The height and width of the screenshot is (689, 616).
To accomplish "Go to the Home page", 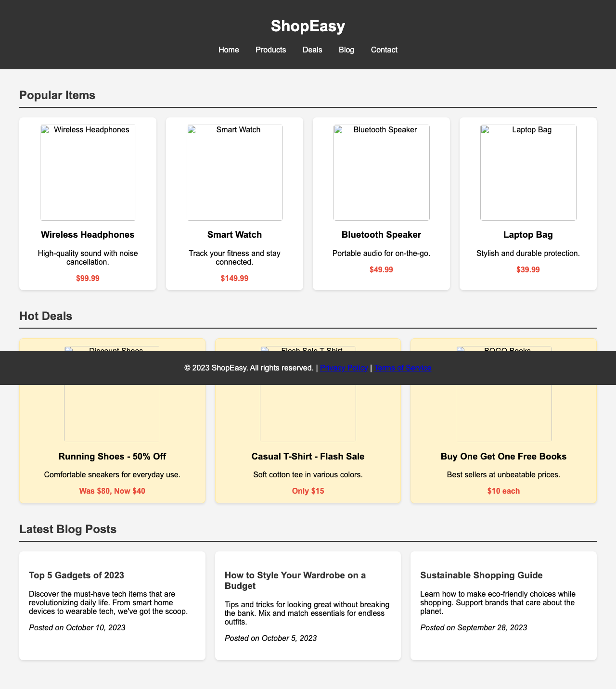I will pos(229,50).
